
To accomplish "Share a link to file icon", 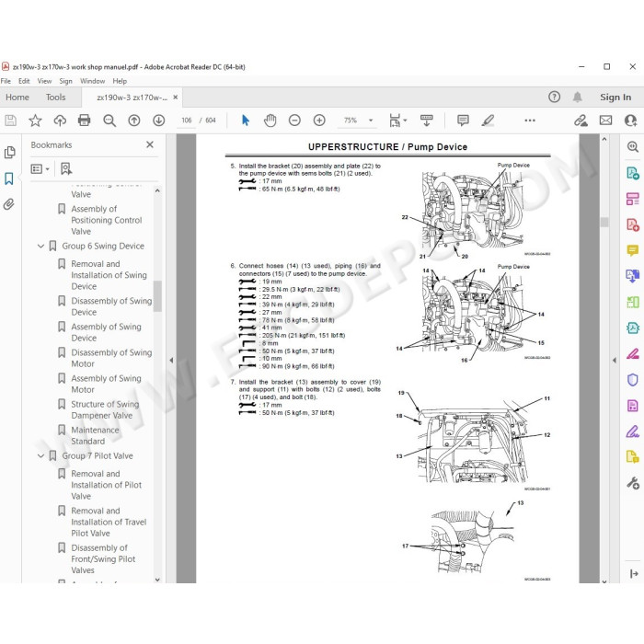I will tap(581, 121).
